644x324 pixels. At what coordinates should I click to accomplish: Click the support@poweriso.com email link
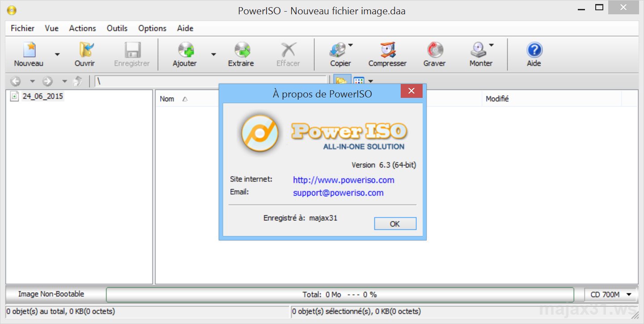[x=338, y=193]
